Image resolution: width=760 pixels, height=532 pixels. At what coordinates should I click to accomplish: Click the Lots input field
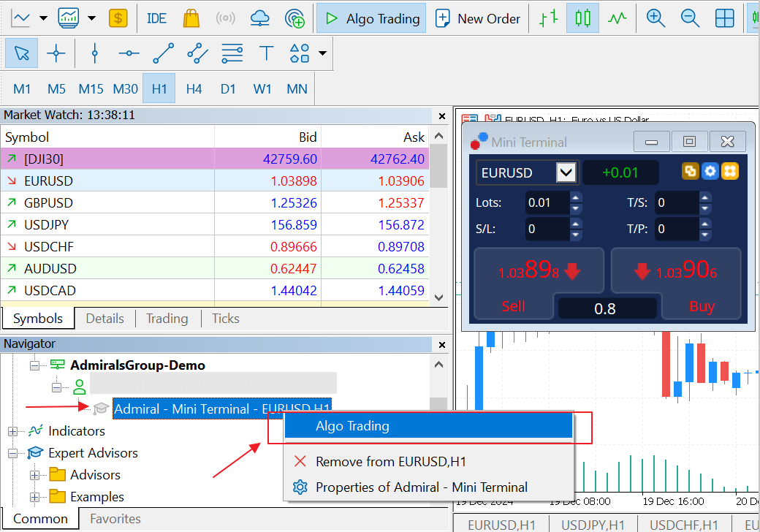click(547, 202)
